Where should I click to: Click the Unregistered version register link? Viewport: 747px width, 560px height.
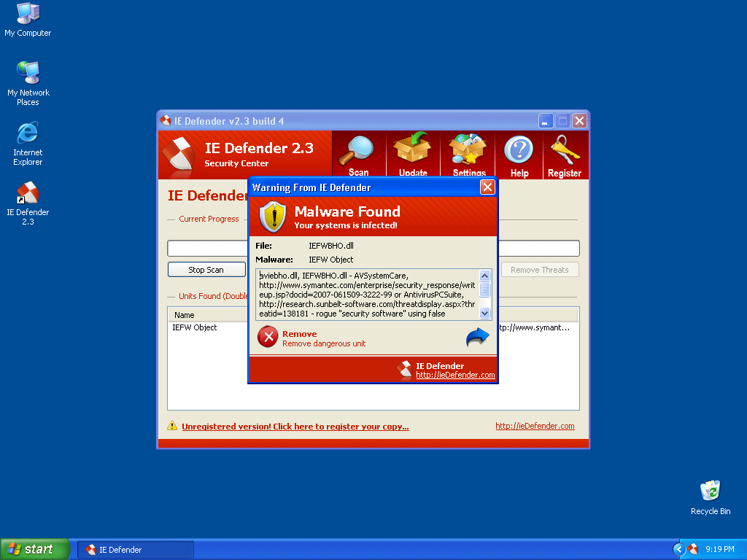click(295, 427)
